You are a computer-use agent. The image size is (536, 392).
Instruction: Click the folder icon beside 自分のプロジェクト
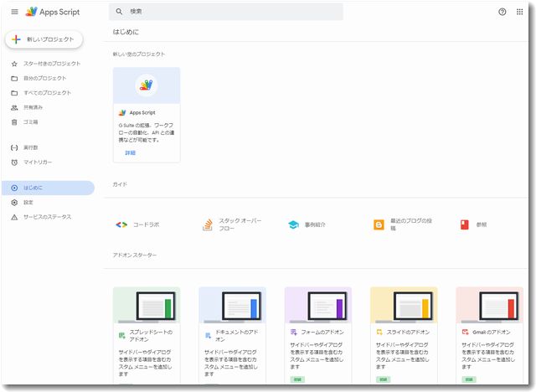pyautogui.click(x=14, y=79)
